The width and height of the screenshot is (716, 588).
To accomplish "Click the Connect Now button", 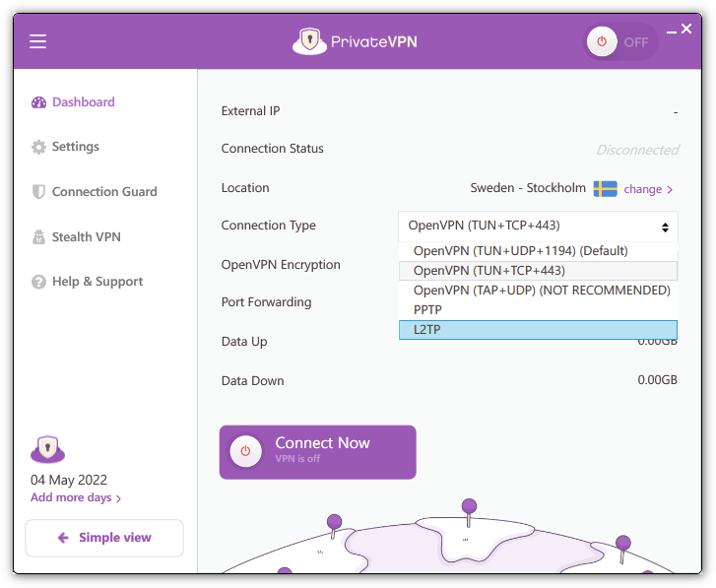I will pyautogui.click(x=318, y=452).
